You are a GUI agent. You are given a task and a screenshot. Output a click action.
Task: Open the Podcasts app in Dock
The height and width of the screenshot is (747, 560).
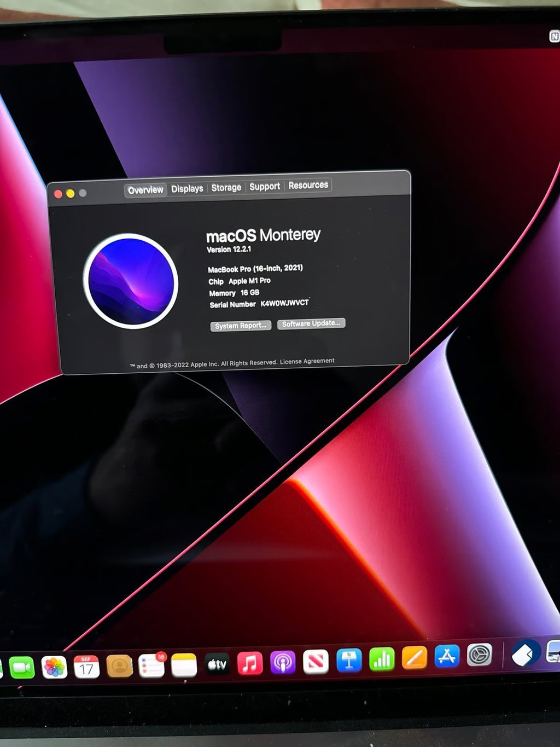(283, 663)
